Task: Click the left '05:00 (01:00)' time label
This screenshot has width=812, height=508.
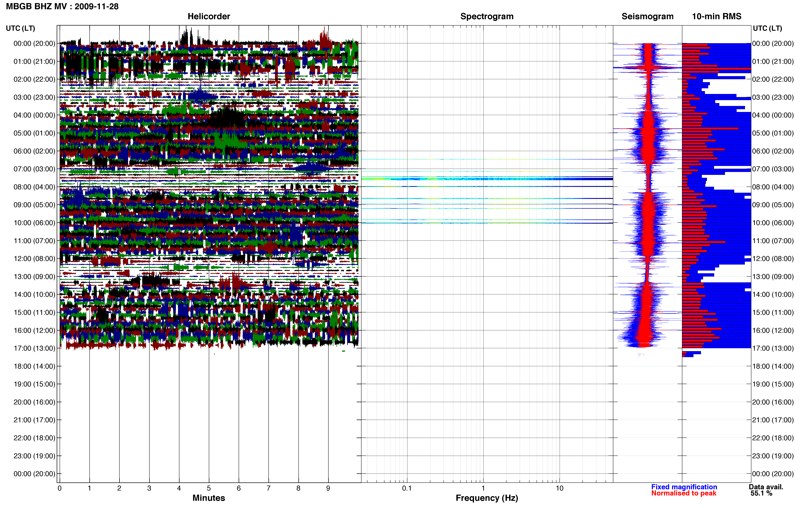Action: (x=34, y=133)
